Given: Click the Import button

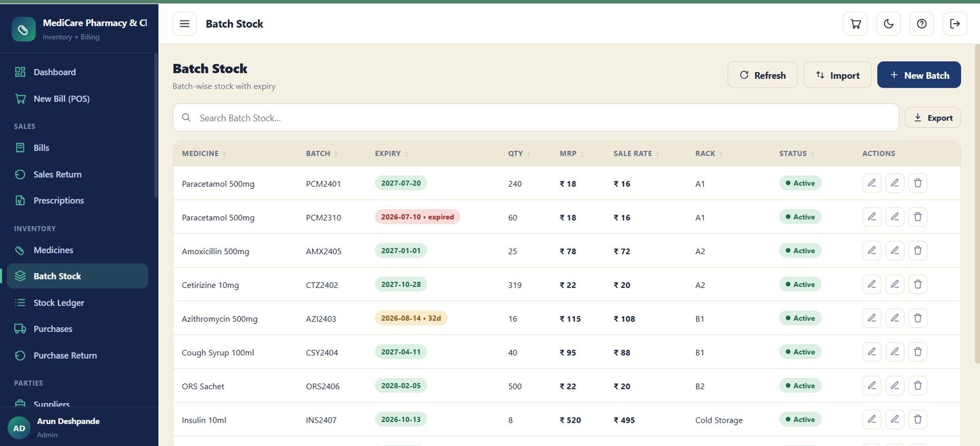Looking at the screenshot, I should tap(837, 75).
